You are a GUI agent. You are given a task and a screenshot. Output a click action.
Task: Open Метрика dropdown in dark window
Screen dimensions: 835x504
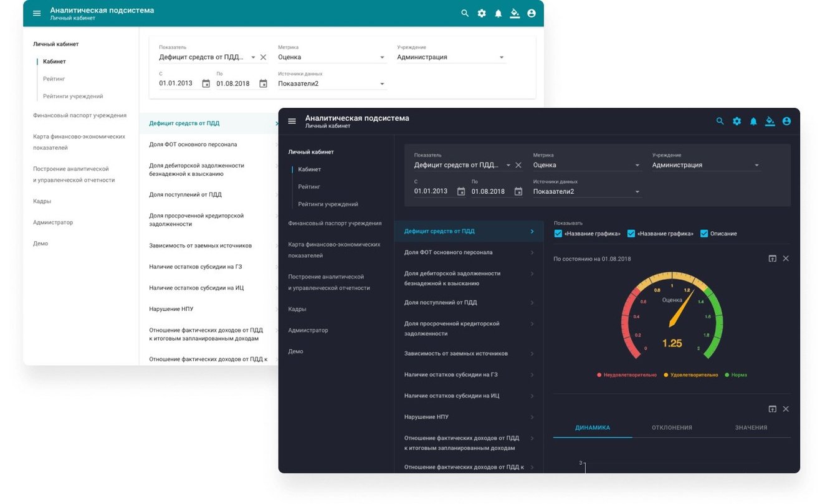(587, 165)
